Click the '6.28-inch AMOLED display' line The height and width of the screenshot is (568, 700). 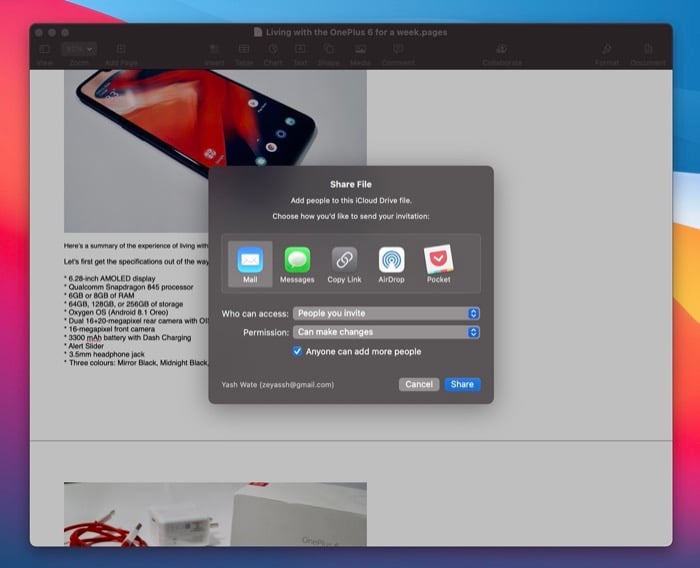tap(110, 278)
